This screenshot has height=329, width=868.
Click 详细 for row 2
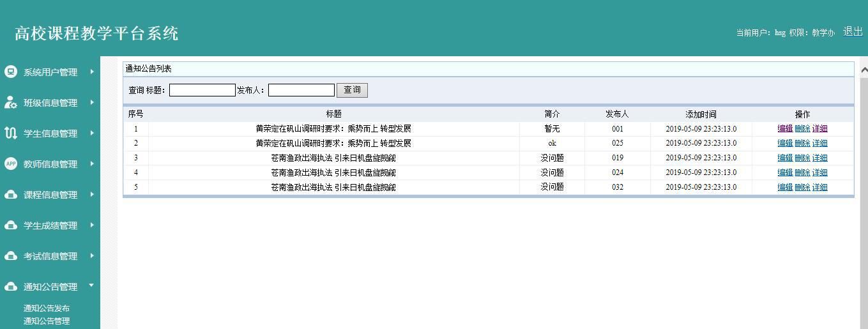coord(819,143)
